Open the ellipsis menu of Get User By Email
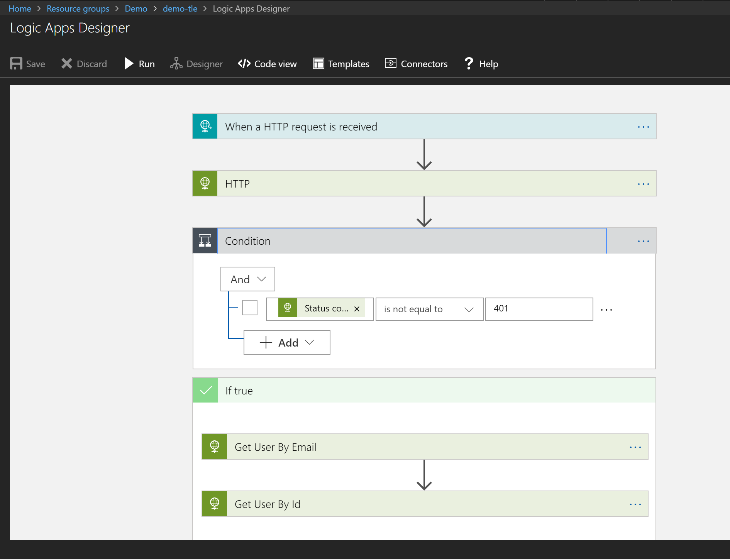730x560 pixels. pos(635,447)
